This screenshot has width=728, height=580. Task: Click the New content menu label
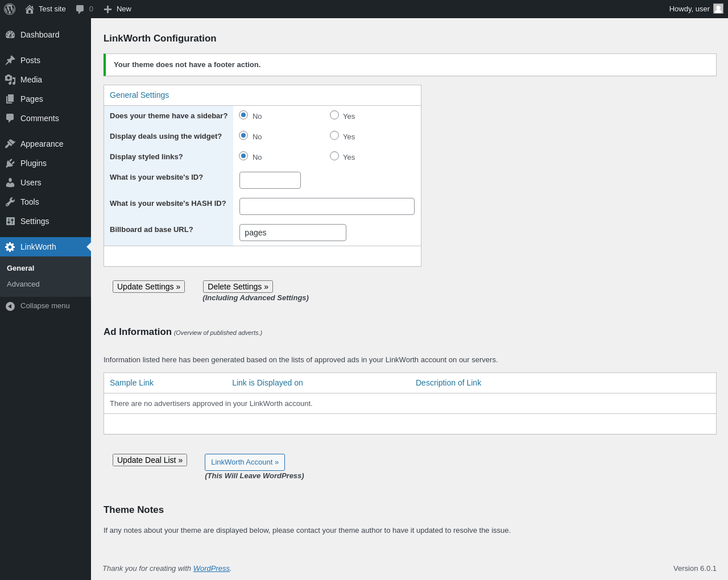pyautogui.click(x=124, y=9)
